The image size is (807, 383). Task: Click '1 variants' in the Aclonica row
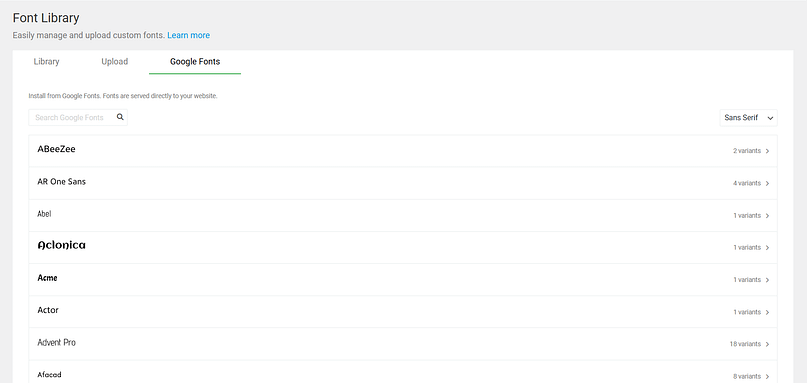tap(747, 248)
